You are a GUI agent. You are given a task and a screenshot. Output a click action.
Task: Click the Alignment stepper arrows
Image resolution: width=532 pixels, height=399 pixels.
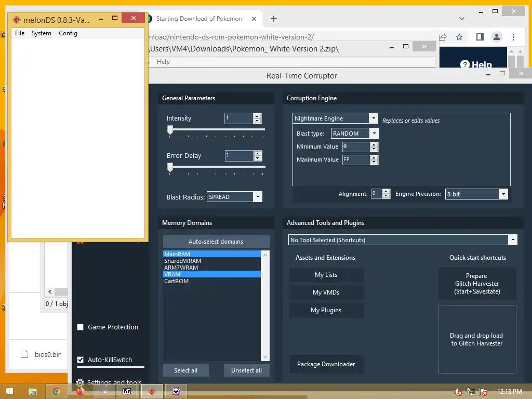pyautogui.click(x=386, y=194)
